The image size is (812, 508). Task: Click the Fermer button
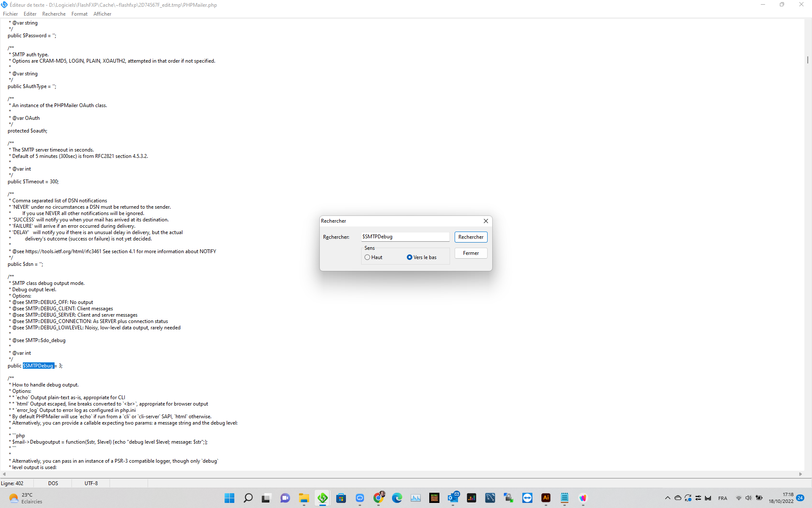point(471,253)
